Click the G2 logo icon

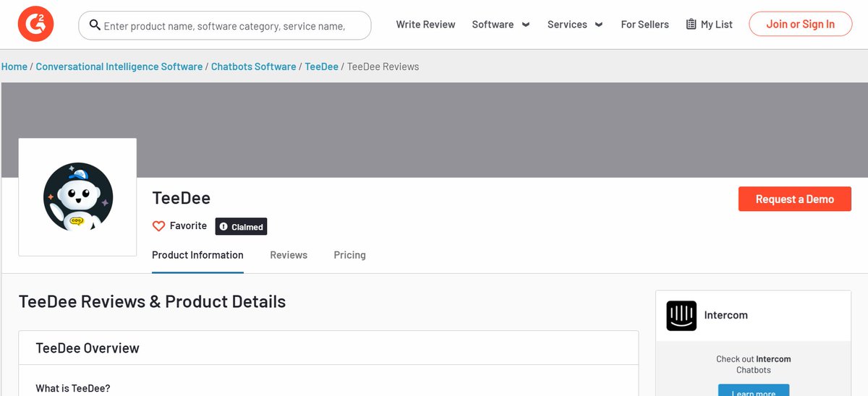pos(36,25)
